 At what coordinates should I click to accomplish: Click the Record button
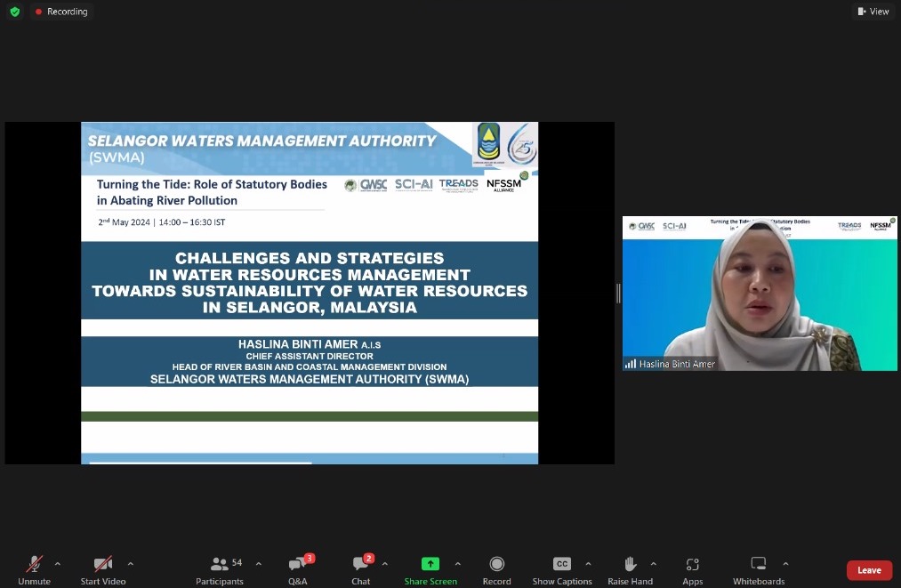497,570
